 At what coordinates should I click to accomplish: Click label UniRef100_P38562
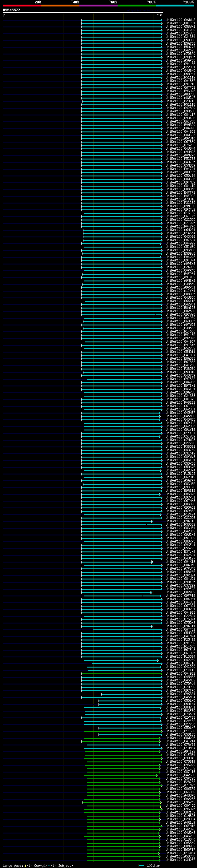180,524
